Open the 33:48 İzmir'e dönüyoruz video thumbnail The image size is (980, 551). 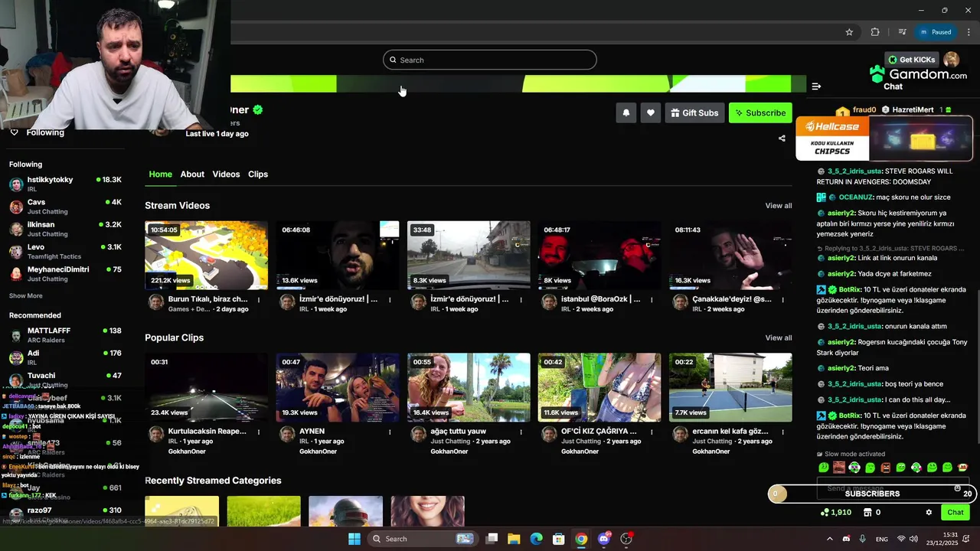(469, 255)
